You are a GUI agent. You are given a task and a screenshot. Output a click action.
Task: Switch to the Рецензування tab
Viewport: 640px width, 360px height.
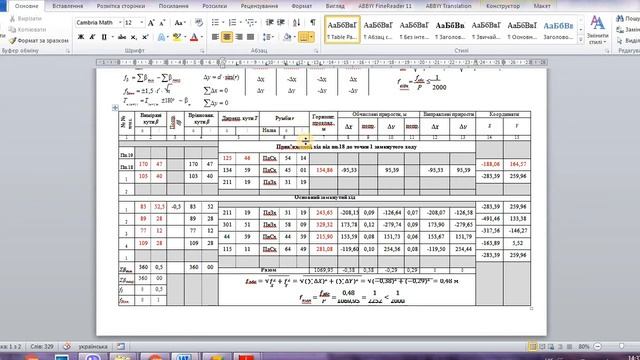coord(259,6)
